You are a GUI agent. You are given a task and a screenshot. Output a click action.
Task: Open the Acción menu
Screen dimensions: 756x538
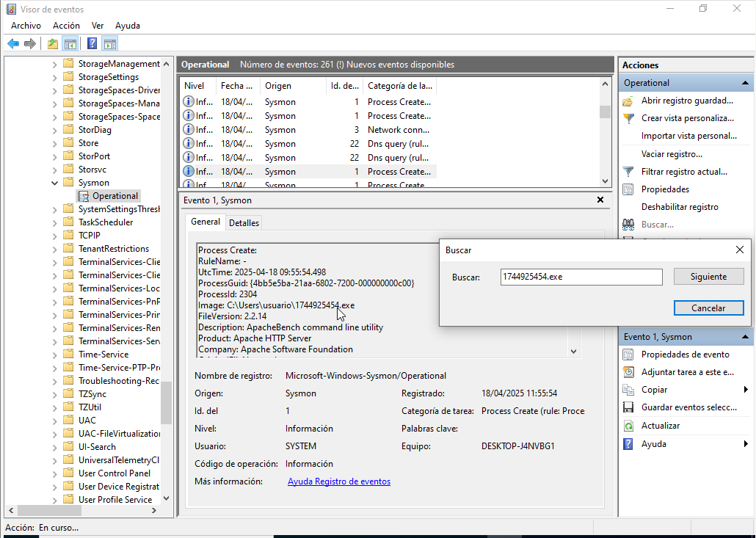coord(66,26)
